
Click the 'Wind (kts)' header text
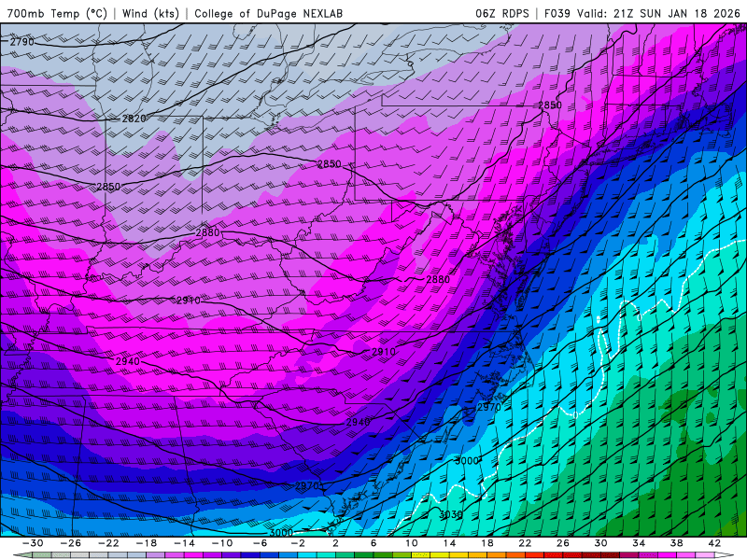tap(150, 13)
